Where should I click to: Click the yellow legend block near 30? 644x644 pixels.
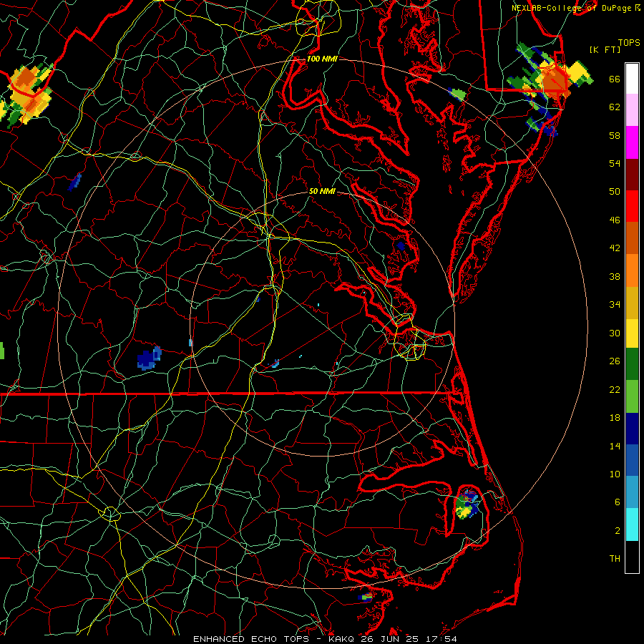pos(632,333)
